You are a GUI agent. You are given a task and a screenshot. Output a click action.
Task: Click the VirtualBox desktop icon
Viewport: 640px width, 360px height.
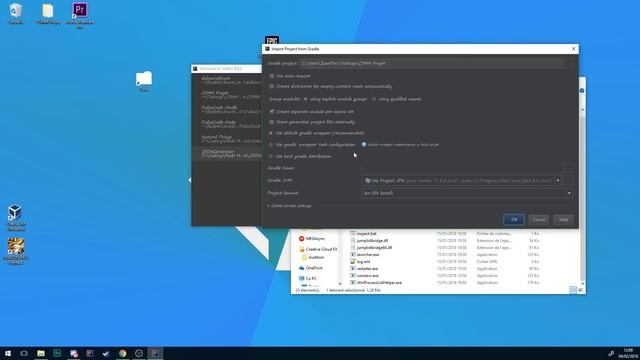tap(16, 217)
